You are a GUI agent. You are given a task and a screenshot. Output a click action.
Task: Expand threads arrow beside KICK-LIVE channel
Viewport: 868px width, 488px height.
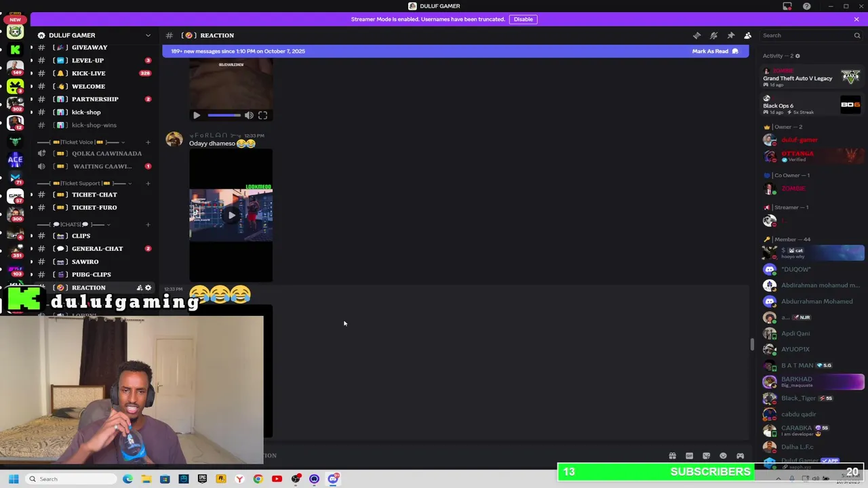pos(31,73)
